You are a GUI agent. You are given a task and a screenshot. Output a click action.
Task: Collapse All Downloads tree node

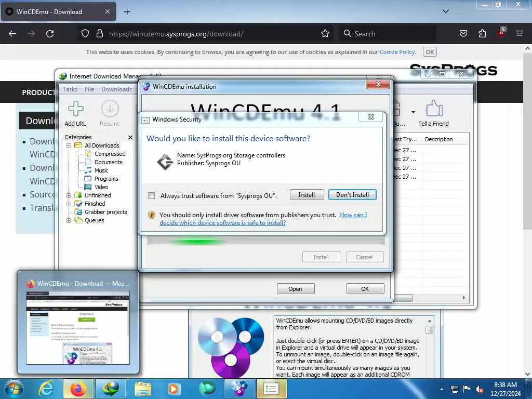(x=69, y=145)
